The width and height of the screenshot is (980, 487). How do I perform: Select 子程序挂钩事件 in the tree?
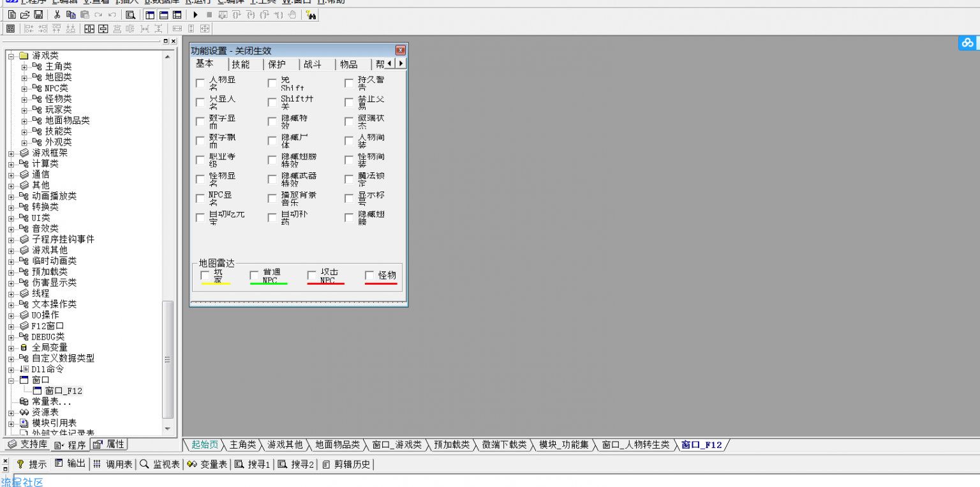63,239
